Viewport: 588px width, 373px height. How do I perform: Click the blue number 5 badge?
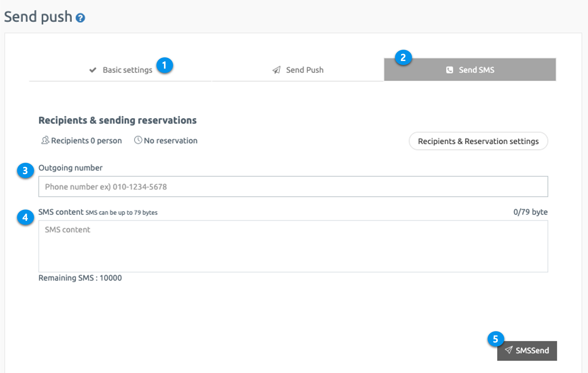(x=495, y=339)
